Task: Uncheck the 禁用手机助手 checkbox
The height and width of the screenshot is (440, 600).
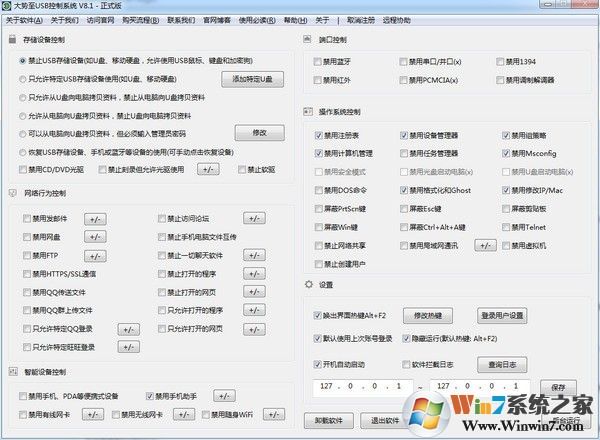Action: pos(150,396)
